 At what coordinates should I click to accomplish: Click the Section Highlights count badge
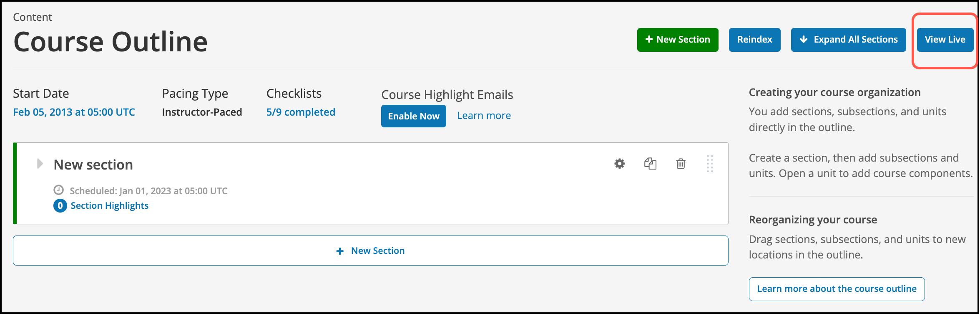point(60,205)
